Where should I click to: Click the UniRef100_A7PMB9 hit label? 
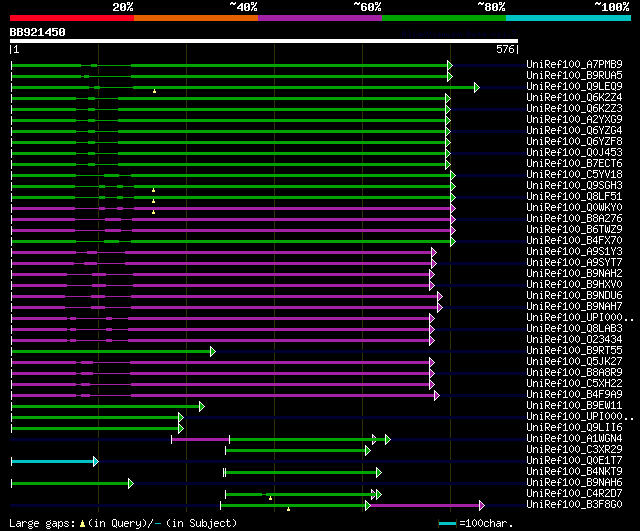[x=574, y=64]
